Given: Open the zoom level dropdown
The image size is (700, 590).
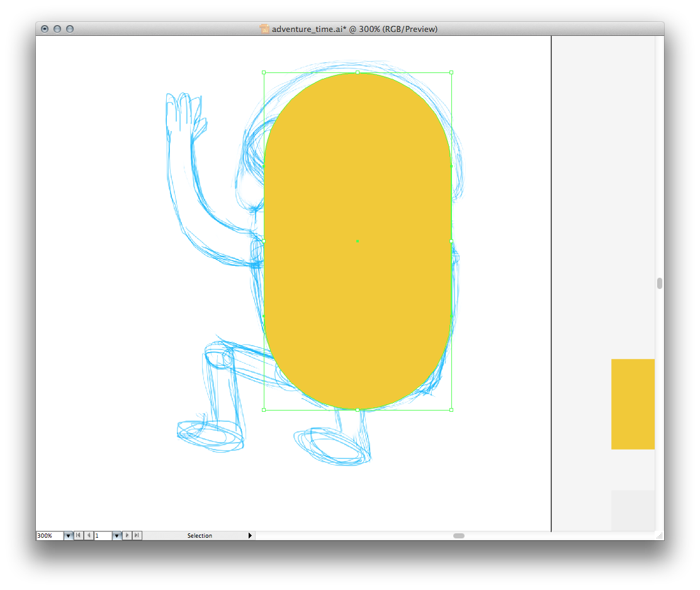Looking at the screenshot, I should click(x=68, y=535).
